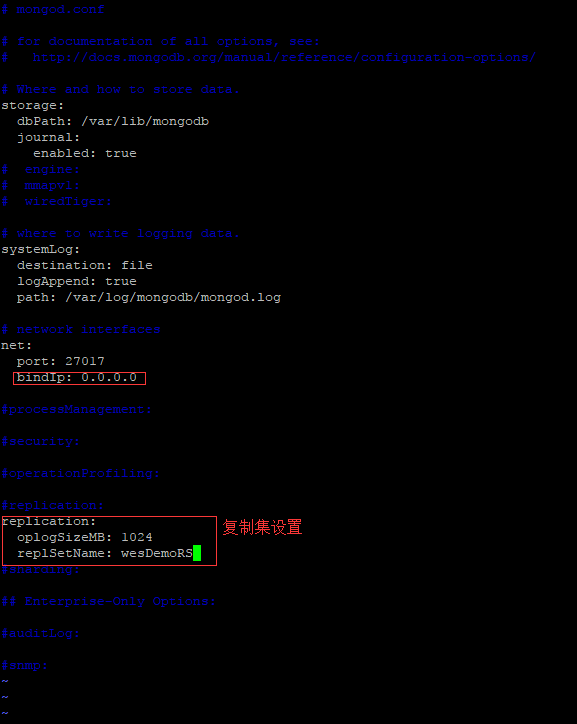Place cursor on the 'systemLog:' line
577x724 pixels.
pyautogui.click(x=41, y=249)
